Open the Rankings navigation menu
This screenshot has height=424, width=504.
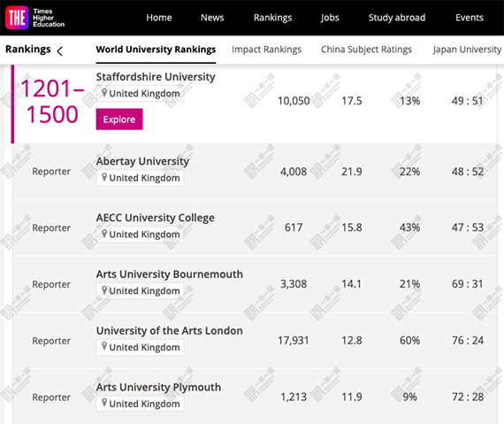click(x=272, y=18)
